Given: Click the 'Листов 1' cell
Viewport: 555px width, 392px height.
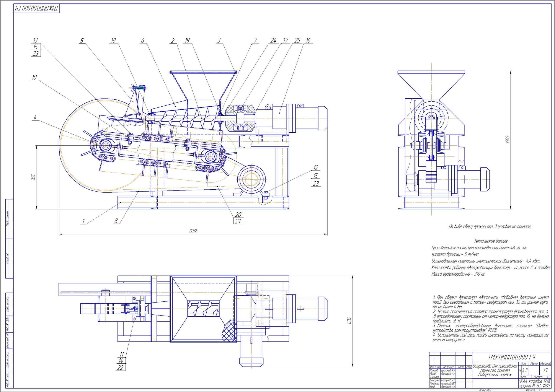Looking at the screenshot, I should point(542,377).
